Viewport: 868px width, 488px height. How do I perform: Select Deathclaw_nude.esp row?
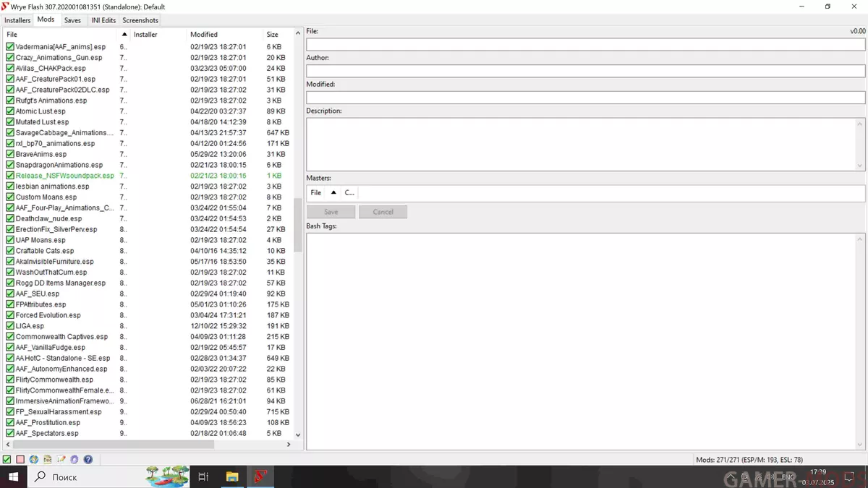(x=148, y=218)
